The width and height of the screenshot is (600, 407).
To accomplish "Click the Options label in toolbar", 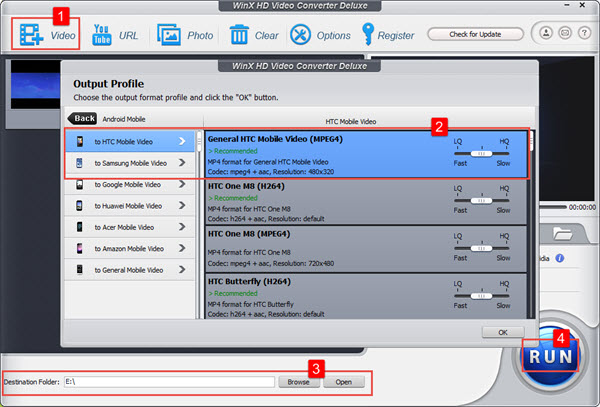I will click(334, 36).
